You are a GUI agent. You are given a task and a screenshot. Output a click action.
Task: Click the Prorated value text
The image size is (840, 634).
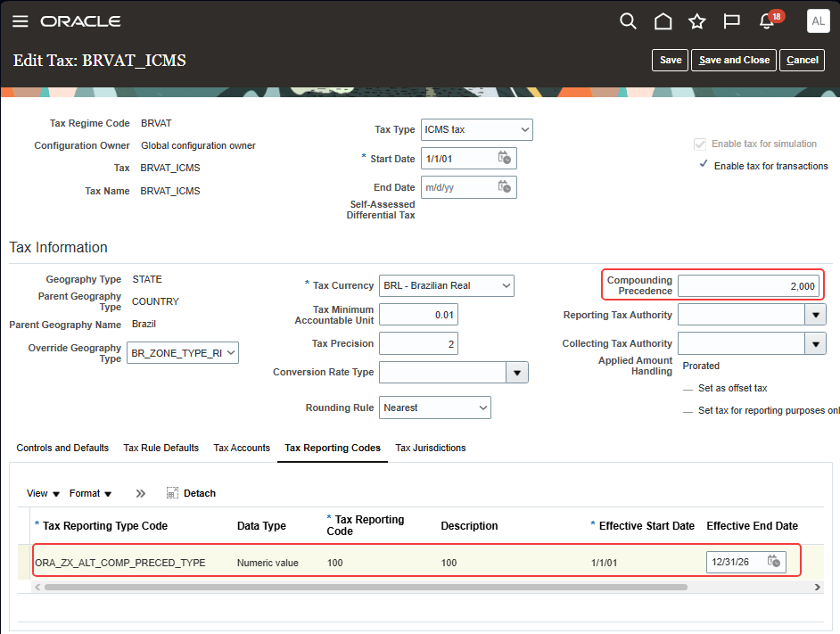pyautogui.click(x=701, y=366)
